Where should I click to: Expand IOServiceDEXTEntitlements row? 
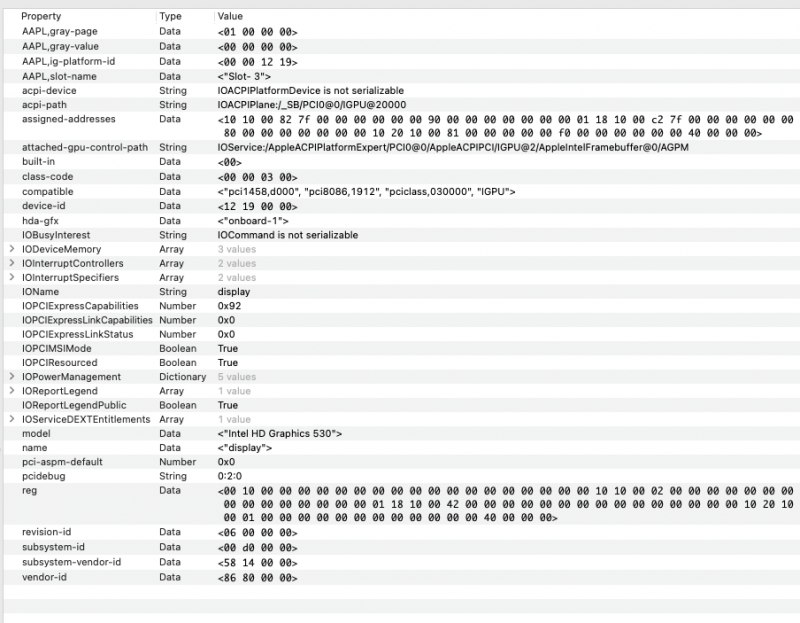click(x=11, y=420)
